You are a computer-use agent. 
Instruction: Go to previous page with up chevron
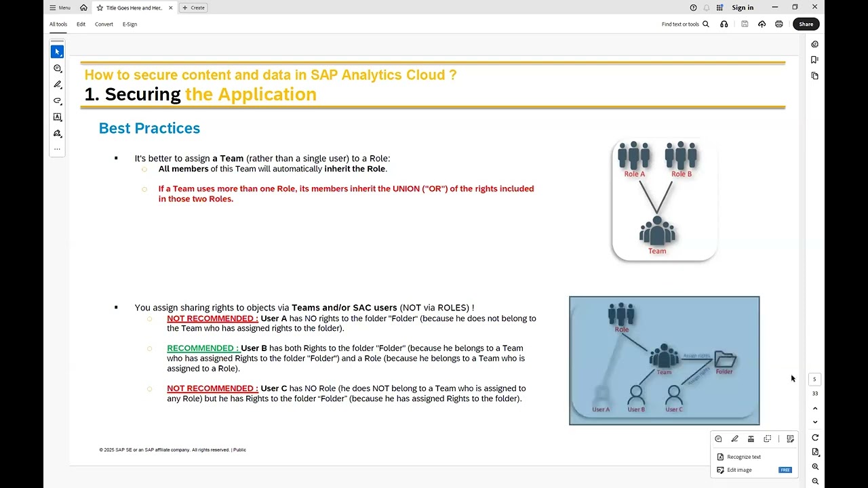(815, 408)
